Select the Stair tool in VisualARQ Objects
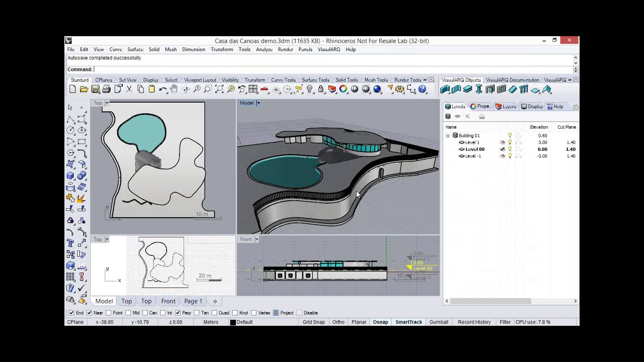 click(512, 90)
